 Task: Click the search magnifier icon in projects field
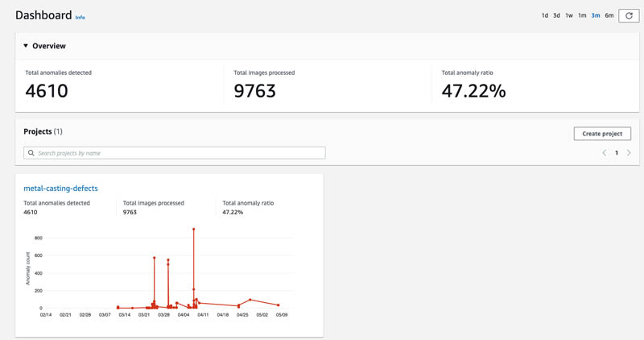pos(31,153)
